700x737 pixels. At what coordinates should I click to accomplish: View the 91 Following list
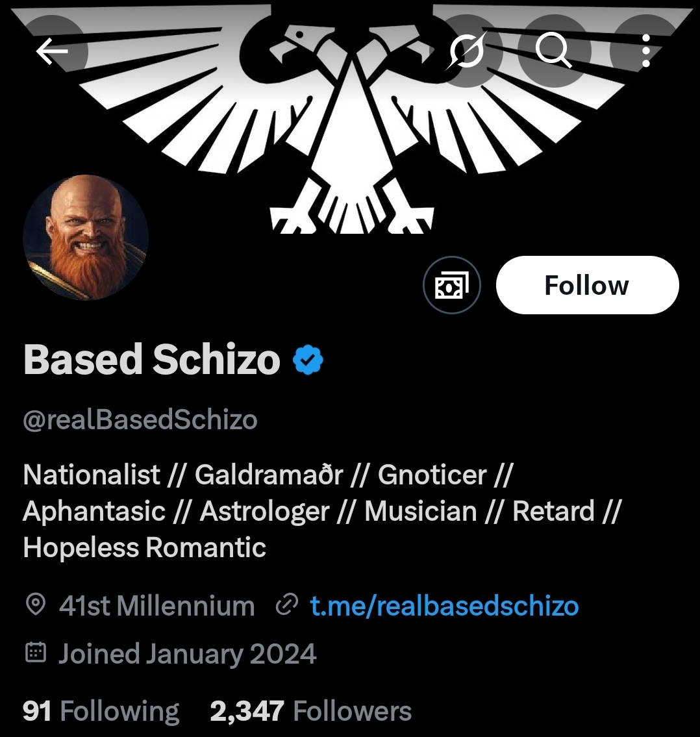pyautogui.click(x=101, y=711)
